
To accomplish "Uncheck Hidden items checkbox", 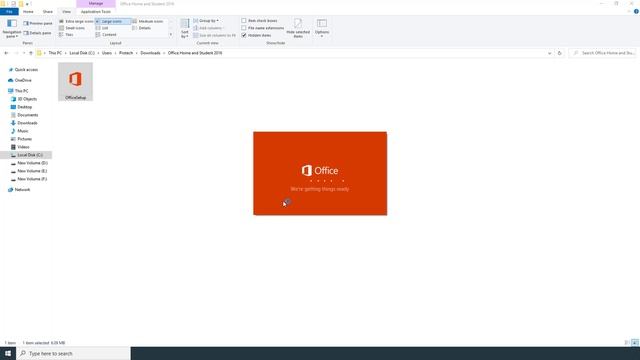I will click(x=256, y=35).
